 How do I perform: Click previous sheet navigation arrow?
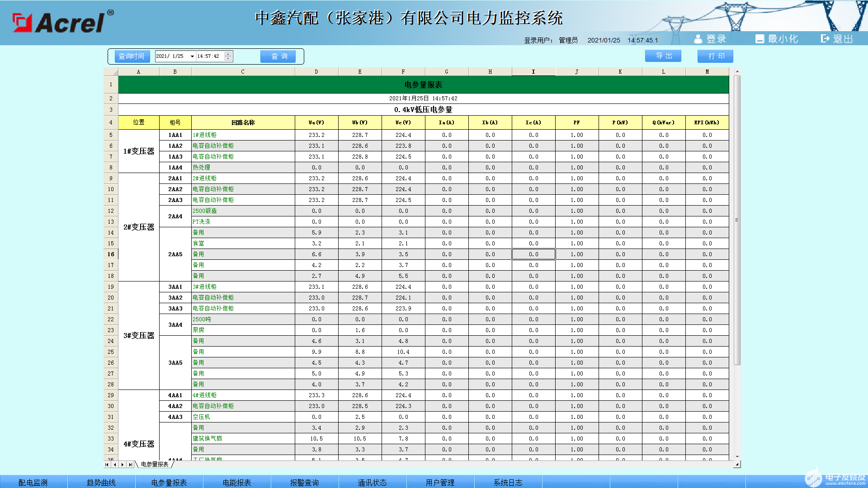(x=115, y=465)
